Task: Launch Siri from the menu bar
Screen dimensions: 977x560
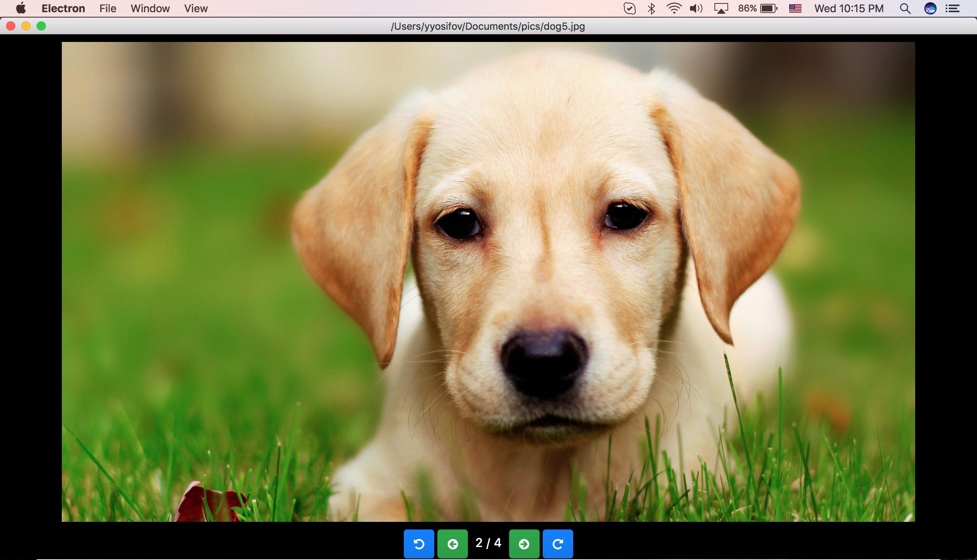Action: coord(929,8)
